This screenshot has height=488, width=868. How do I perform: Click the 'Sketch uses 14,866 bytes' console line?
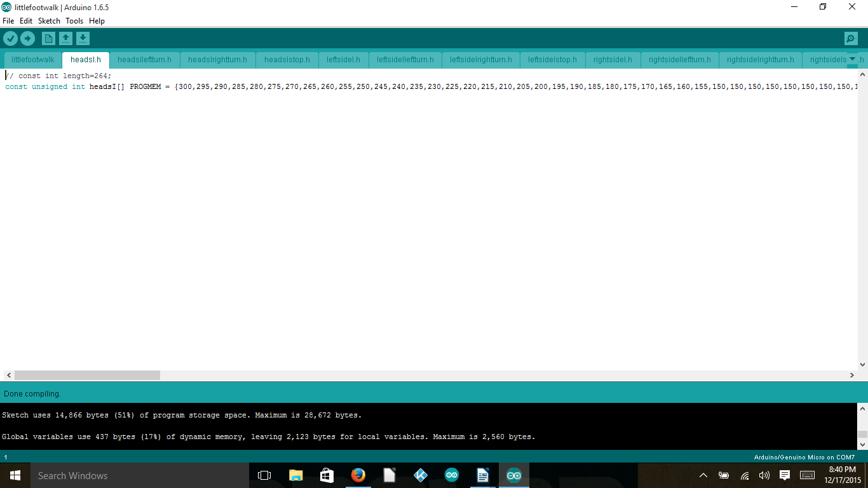182,415
